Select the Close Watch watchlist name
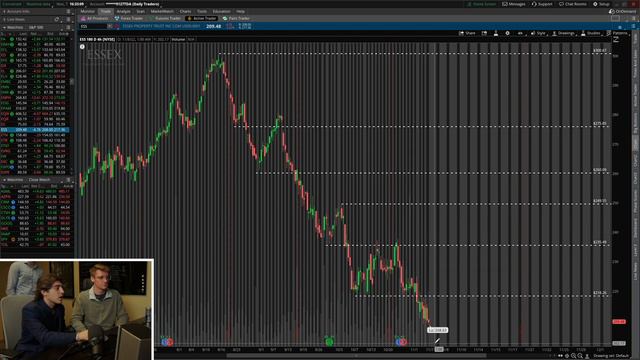Viewport: 640px width, 360px height. pos(39,180)
